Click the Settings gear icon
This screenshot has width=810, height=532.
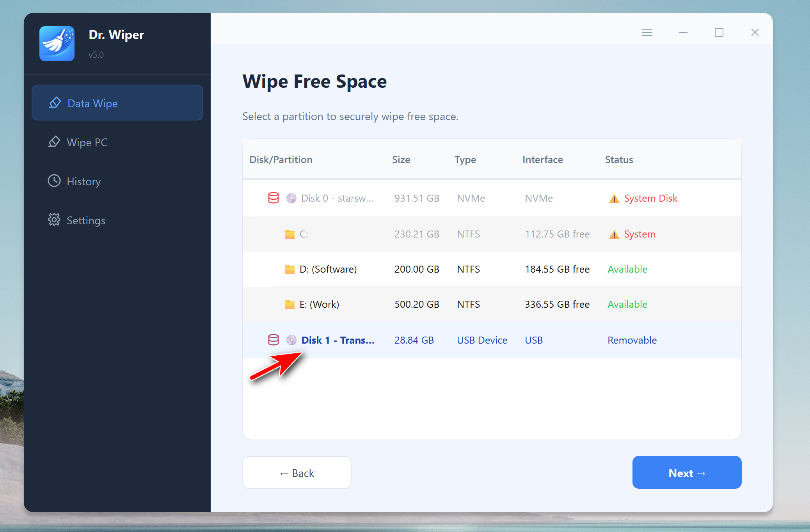pyautogui.click(x=54, y=220)
